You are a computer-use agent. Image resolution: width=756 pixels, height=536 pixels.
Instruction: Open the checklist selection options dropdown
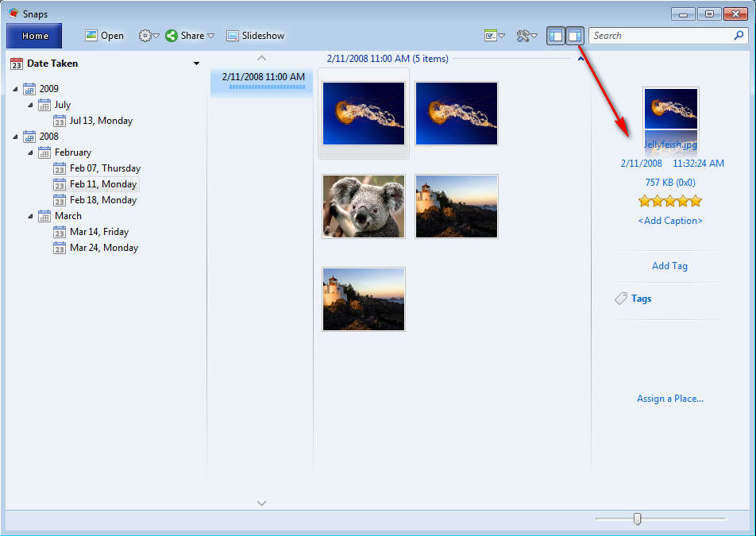point(495,36)
